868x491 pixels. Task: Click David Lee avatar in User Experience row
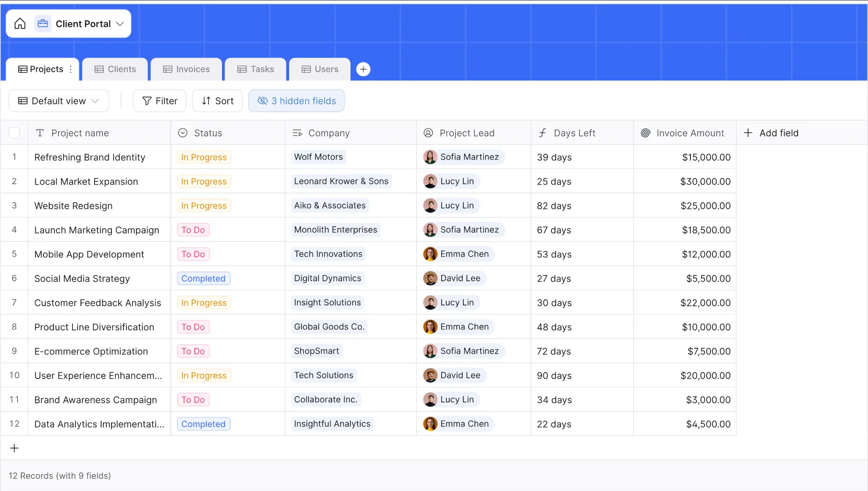tap(430, 375)
